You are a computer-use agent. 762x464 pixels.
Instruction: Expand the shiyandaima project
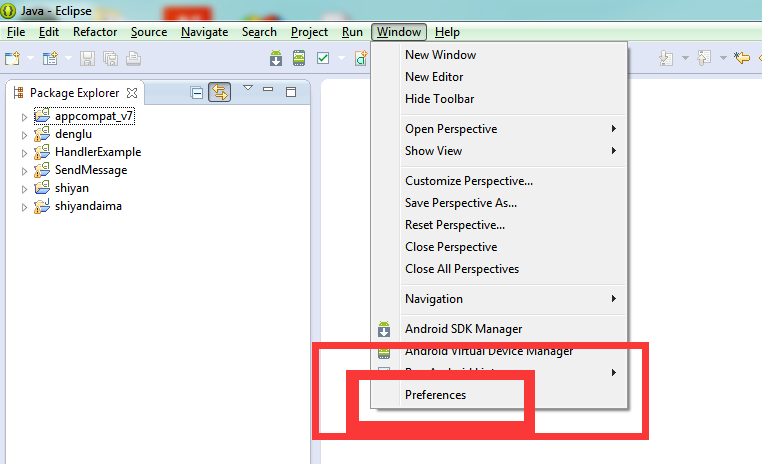(x=24, y=207)
